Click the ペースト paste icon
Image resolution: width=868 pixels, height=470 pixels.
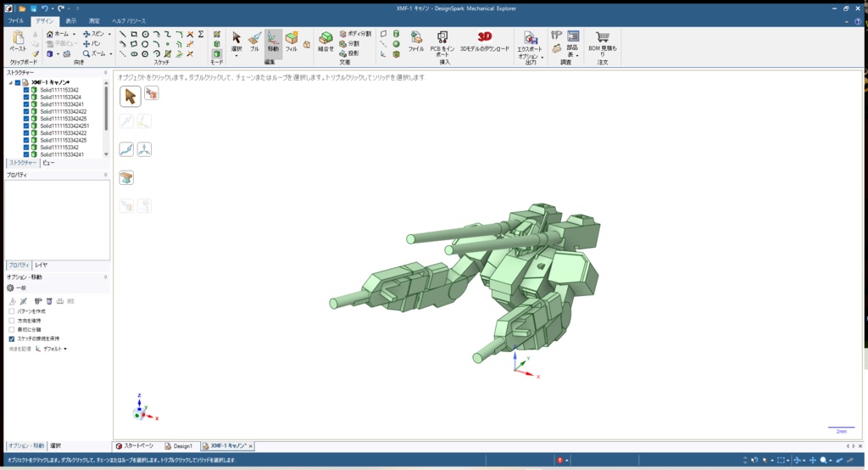[x=19, y=42]
